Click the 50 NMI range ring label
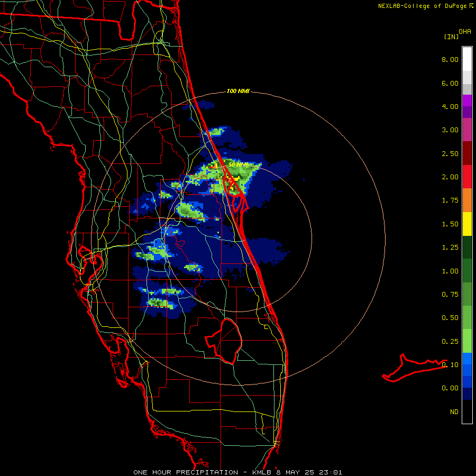This screenshot has width=476, height=476. tap(238, 164)
